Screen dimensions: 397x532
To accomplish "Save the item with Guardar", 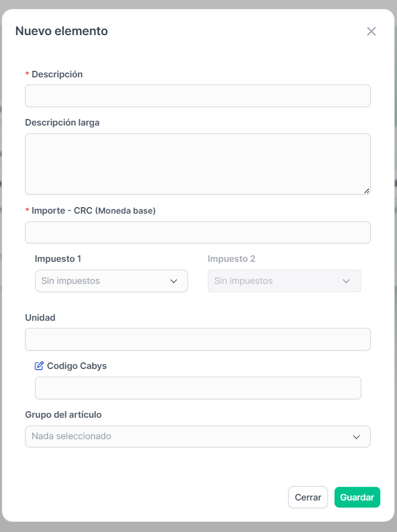I will pos(357,497).
